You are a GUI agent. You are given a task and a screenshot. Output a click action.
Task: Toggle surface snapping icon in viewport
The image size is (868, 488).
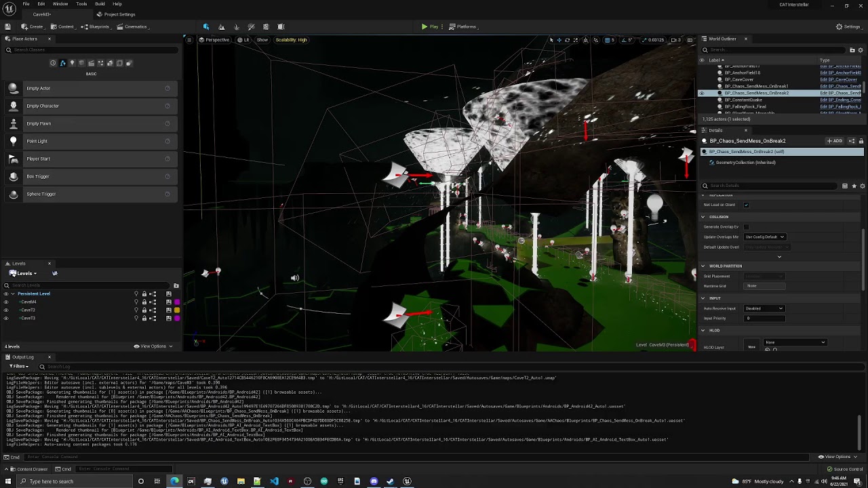pos(595,40)
